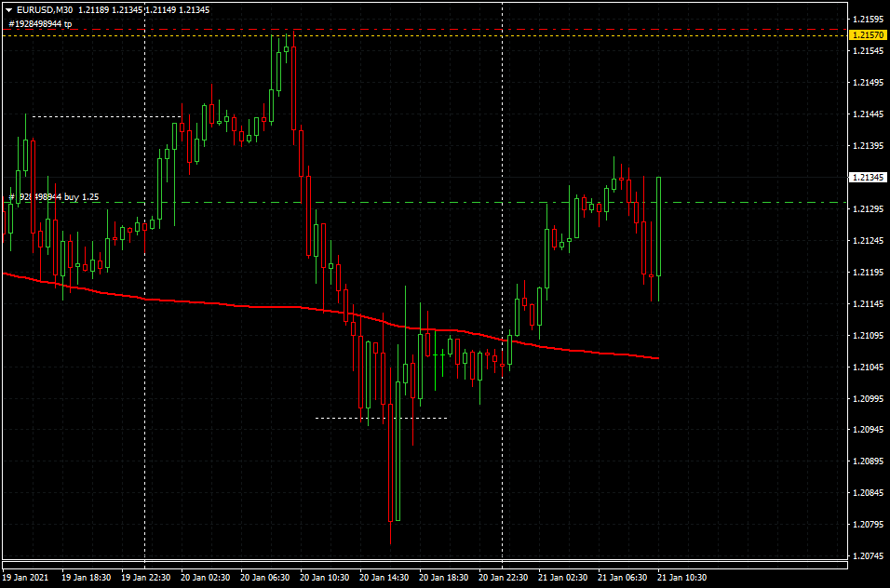Click the 1.20995 price scale label
This screenshot has width=890, height=588.
click(x=869, y=398)
